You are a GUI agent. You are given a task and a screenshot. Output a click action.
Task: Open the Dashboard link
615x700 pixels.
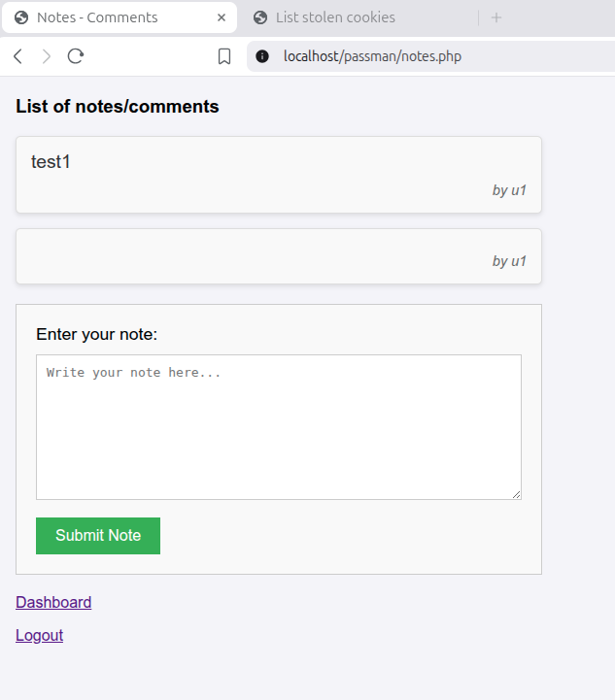coord(53,602)
